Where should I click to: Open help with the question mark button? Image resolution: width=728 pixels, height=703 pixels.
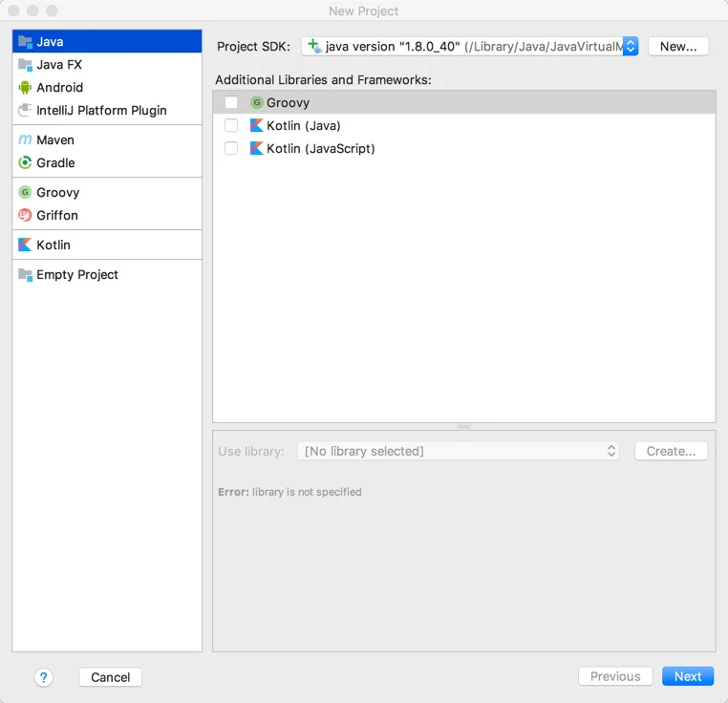(x=43, y=677)
